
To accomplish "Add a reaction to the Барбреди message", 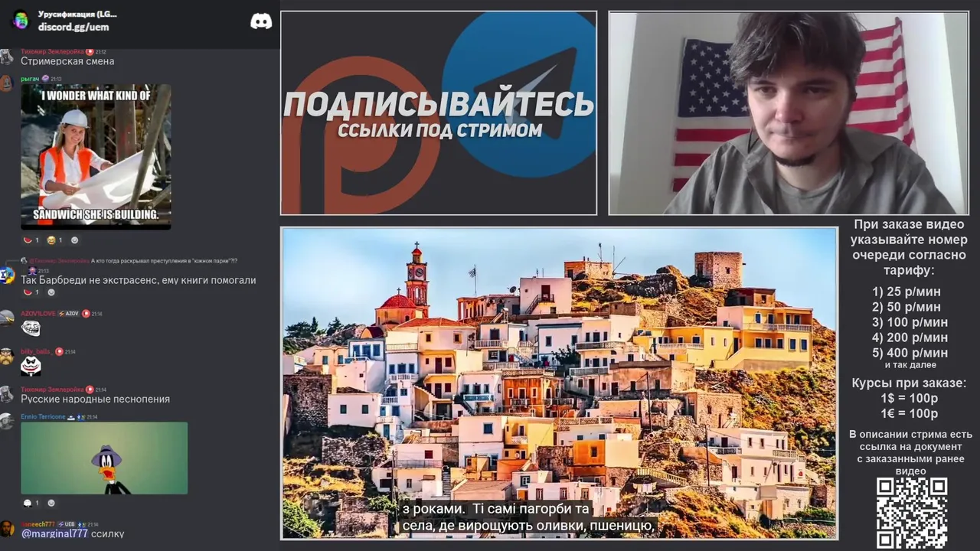I will 51,292.
